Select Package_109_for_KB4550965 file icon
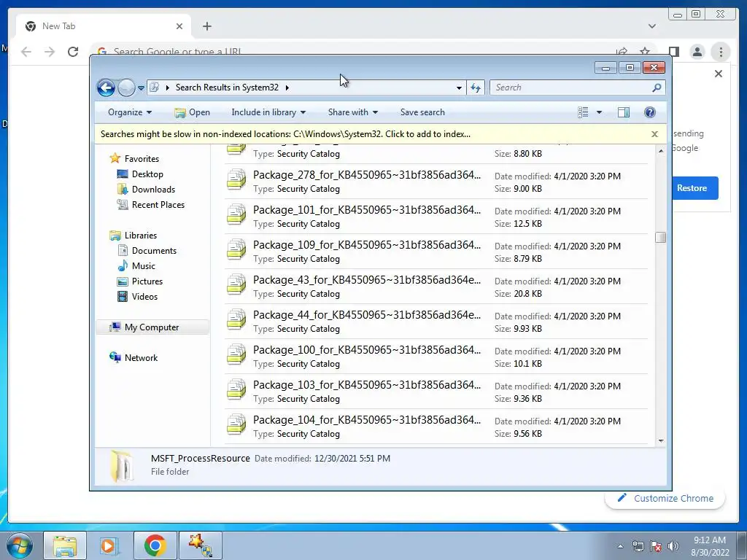This screenshot has height=560, width=747. [x=236, y=250]
